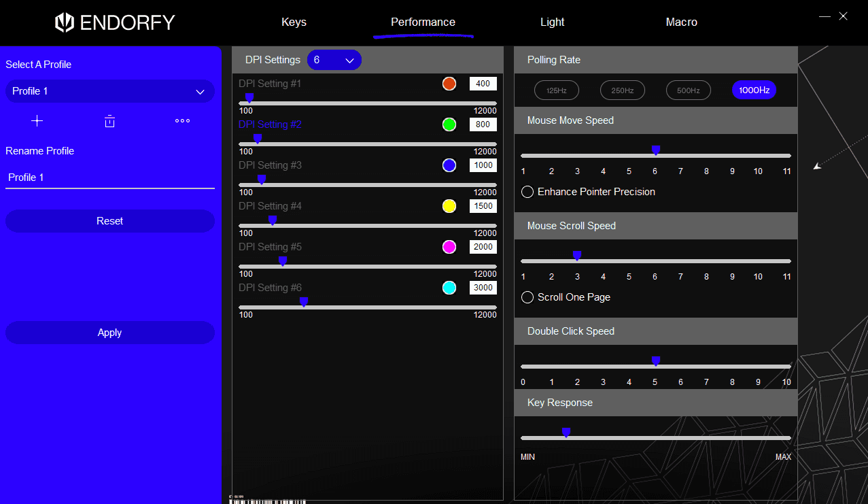Enable Enhance Pointer Precision
Image resolution: width=868 pixels, height=504 pixels.
527,192
